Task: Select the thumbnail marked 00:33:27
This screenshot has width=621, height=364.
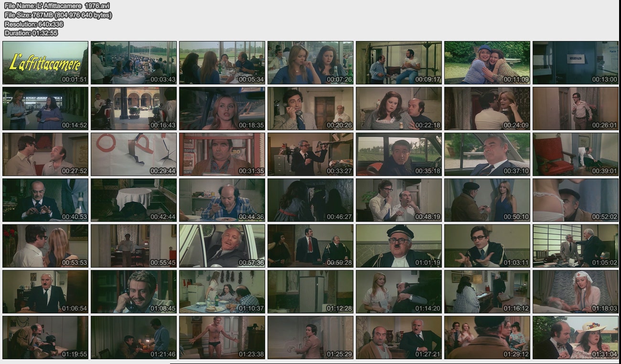Action: point(310,154)
